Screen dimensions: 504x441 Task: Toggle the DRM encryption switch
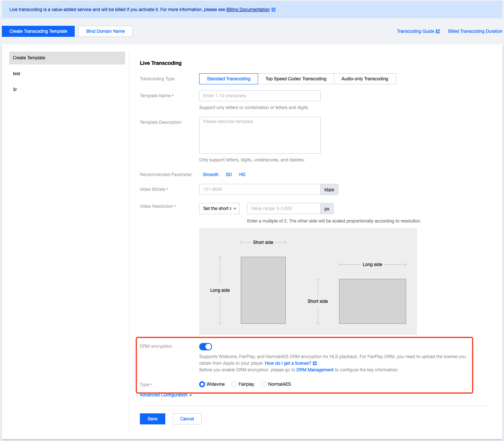(x=205, y=347)
